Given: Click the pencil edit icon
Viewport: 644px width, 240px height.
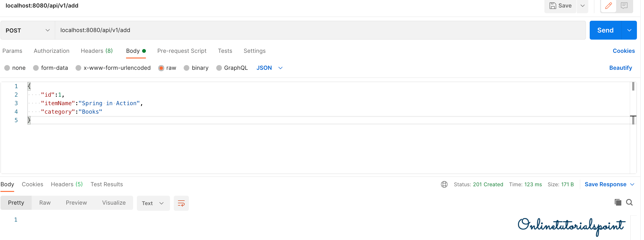Looking at the screenshot, I should coord(608,6).
